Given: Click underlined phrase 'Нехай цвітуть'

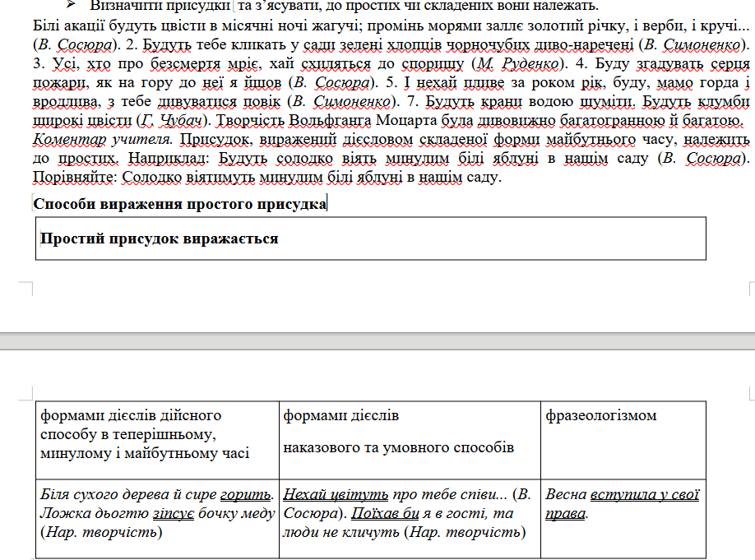Looking at the screenshot, I should (x=336, y=494).
